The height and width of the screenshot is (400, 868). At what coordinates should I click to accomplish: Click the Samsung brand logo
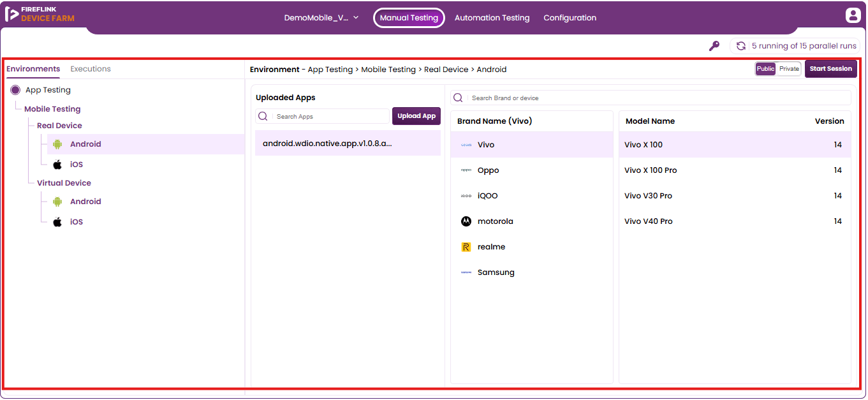coord(466,272)
